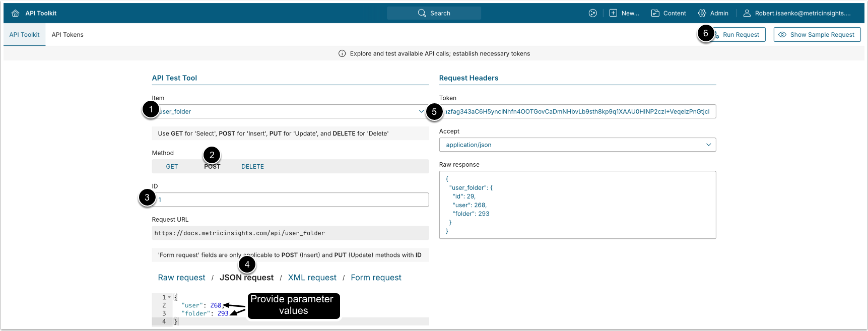Image resolution: width=868 pixels, height=331 pixels.
Task: Click the New plus-square icon
Action: point(613,13)
